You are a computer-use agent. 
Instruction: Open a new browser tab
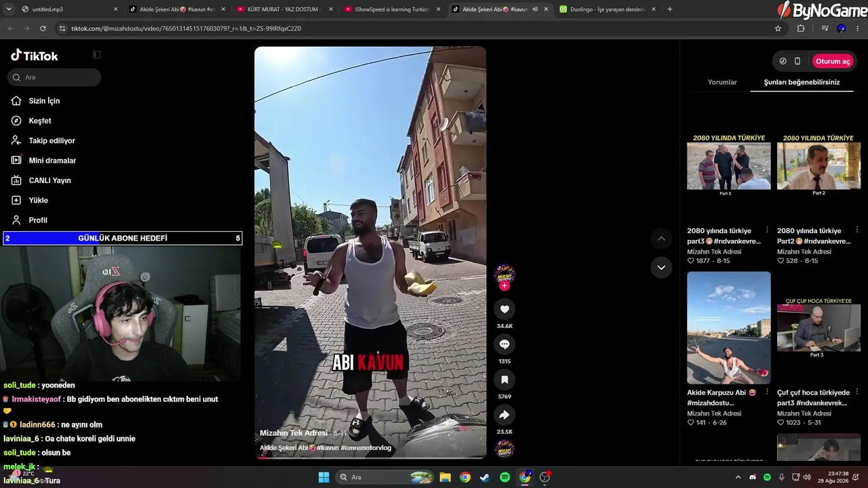point(670,9)
